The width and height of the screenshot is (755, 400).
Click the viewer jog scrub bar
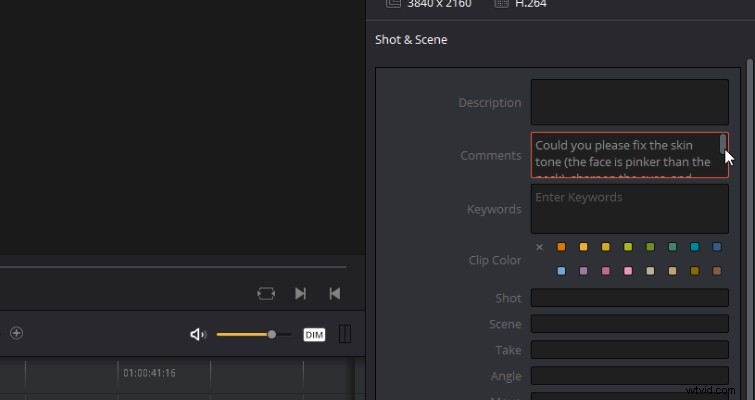pyautogui.click(x=173, y=267)
